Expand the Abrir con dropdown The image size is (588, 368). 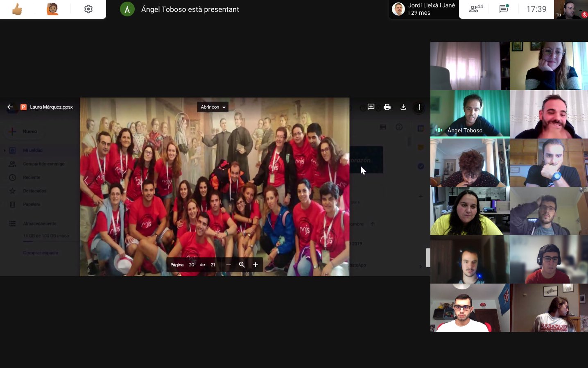click(x=213, y=107)
